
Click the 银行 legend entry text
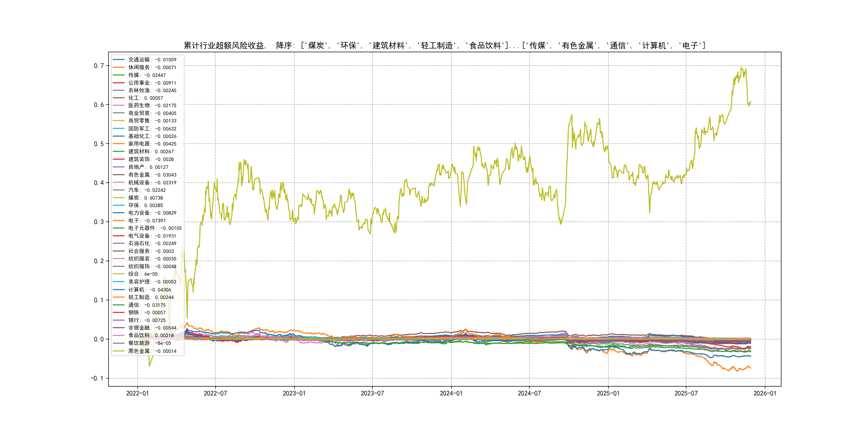click(147, 320)
